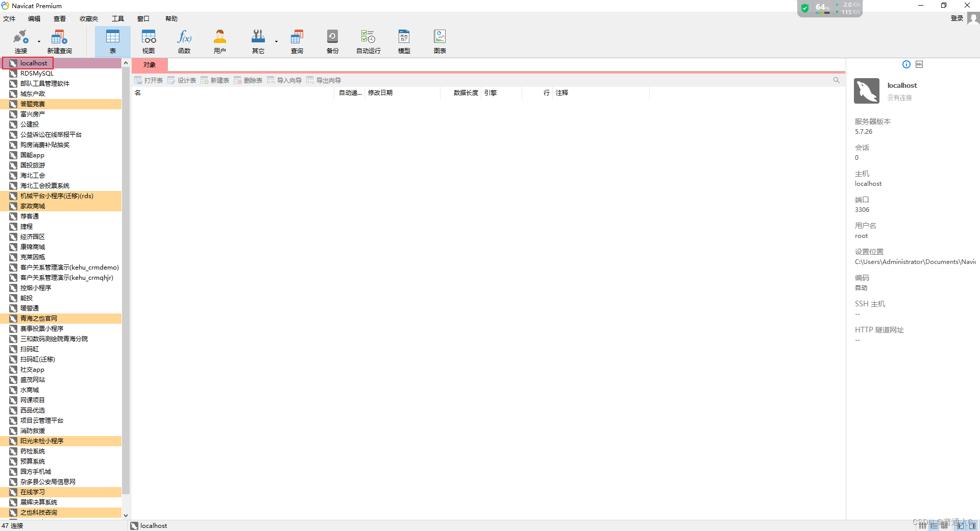
Task: Show the DDL panel icon
Action: pos(919,64)
